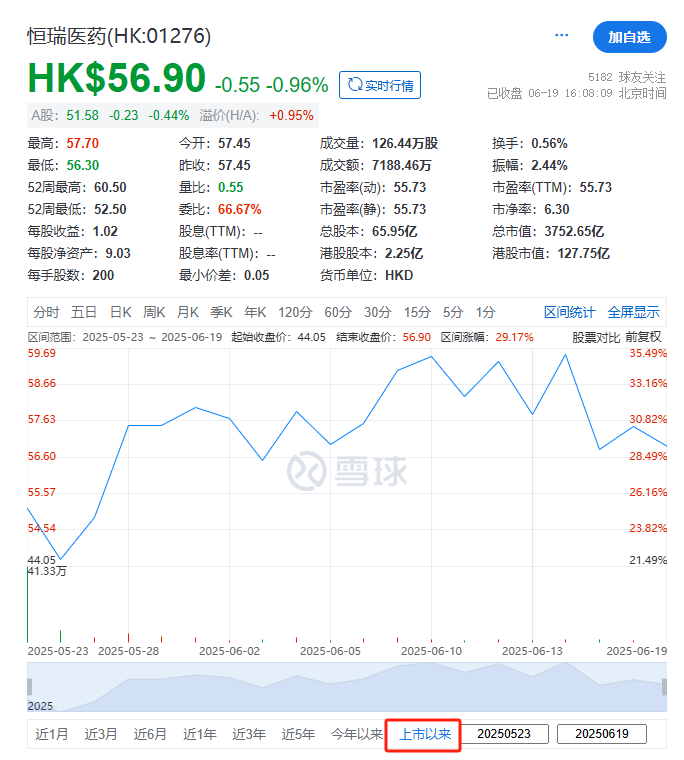This screenshot has width=684, height=760.
Task: Select the 年K chart tab
Action: pos(255,312)
